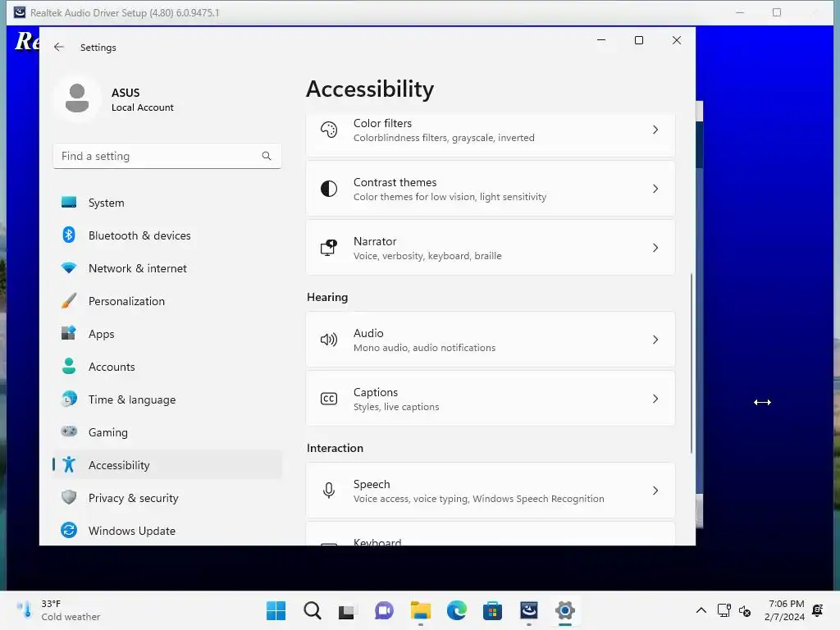Click the ASUS account avatar picture
The height and width of the screenshot is (630, 840).
coord(77,98)
